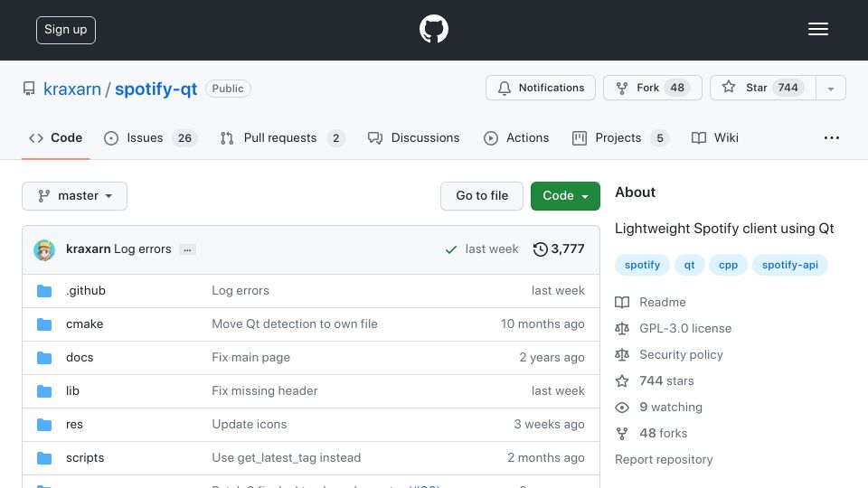Open the kraxarn user profile link
Image resolution: width=868 pixels, height=488 pixels.
tap(72, 89)
